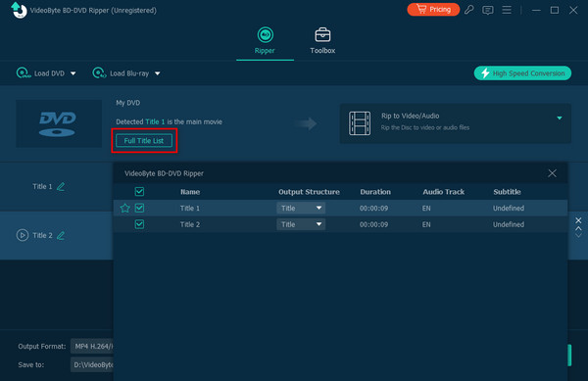Toggle the select-all checkbox in header

[x=139, y=192]
